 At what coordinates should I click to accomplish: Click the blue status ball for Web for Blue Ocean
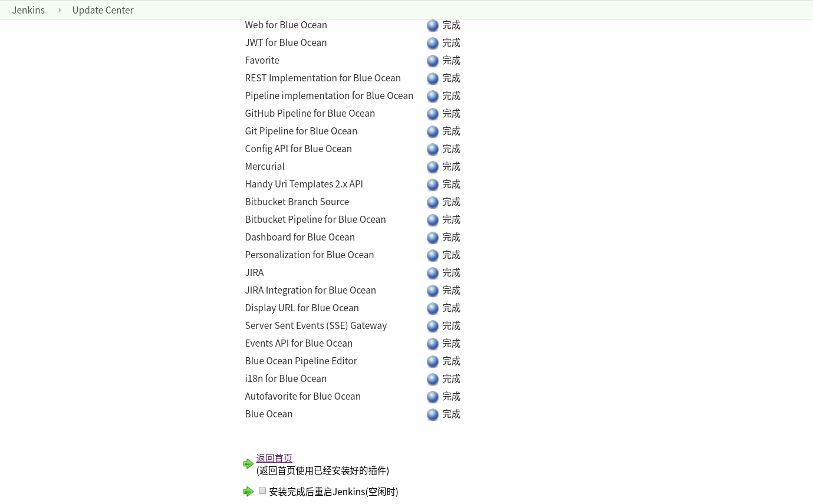433,25
